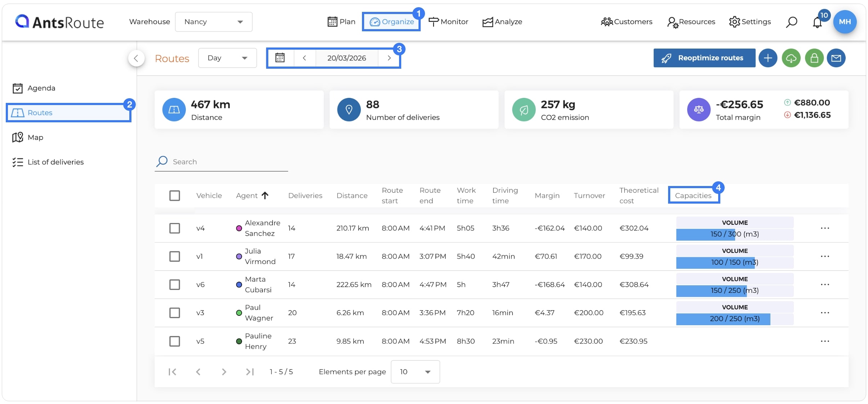
Task: Go to the previous day arrow
Action: pyautogui.click(x=304, y=58)
